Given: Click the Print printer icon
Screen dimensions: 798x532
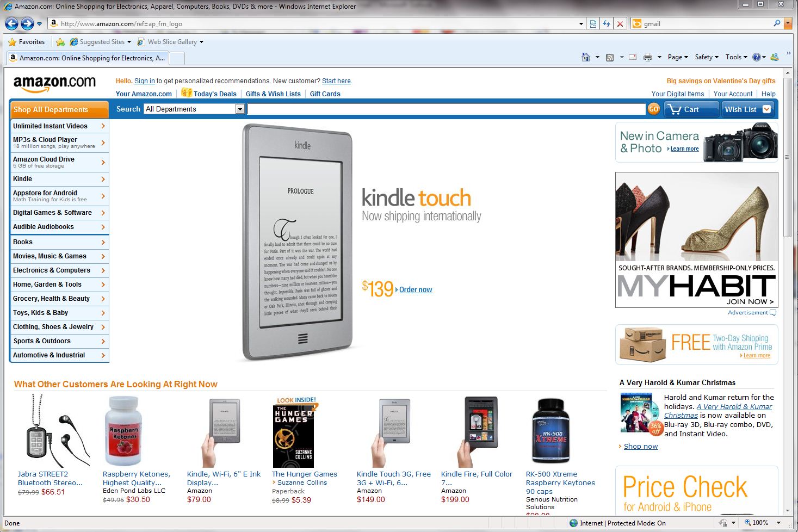Looking at the screenshot, I should [x=647, y=57].
